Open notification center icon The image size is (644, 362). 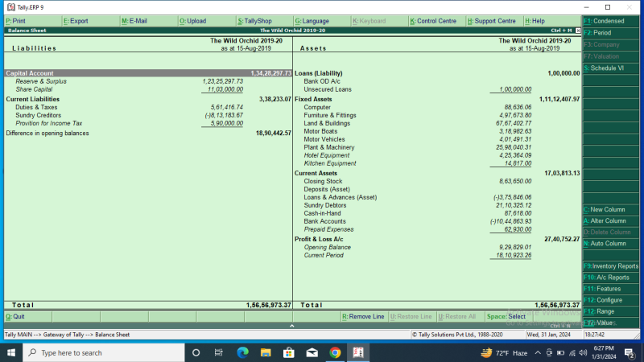click(x=629, y=352)
